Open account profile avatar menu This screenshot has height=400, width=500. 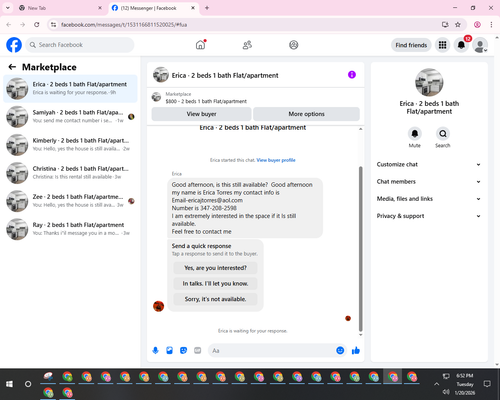tap(480, 45)
